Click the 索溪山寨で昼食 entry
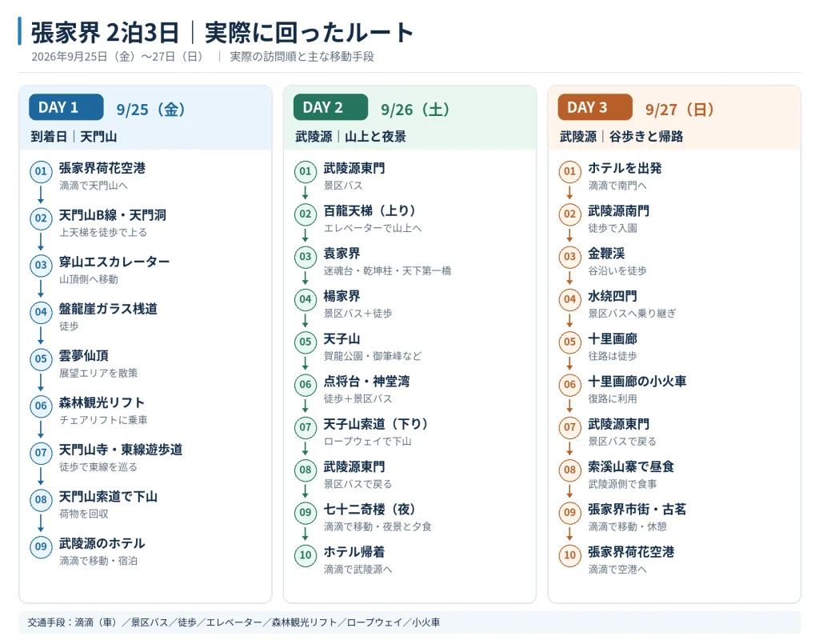Image resolution: width=819 pixels, height=644 pixels. tap(630, 466)
